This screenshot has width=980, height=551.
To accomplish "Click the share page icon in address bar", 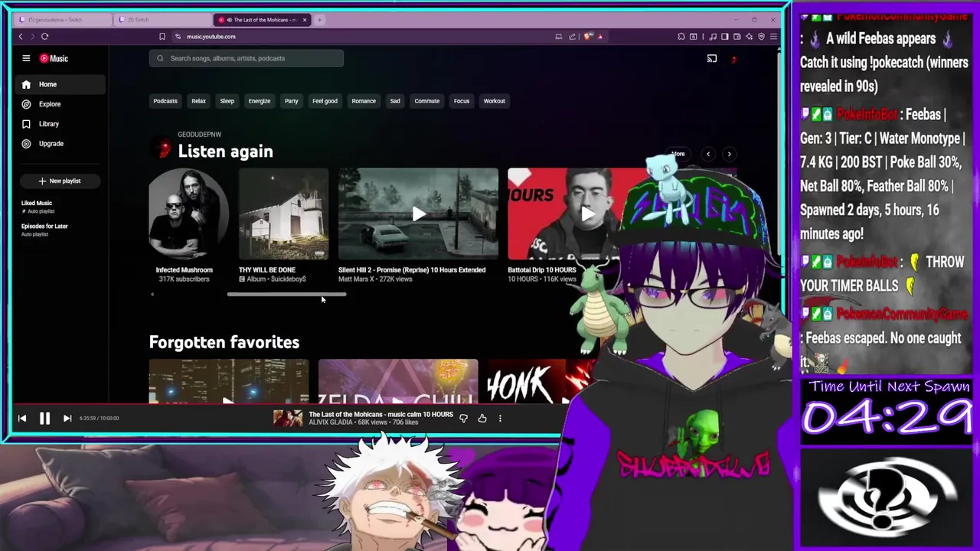I will (x=572, y=37).
